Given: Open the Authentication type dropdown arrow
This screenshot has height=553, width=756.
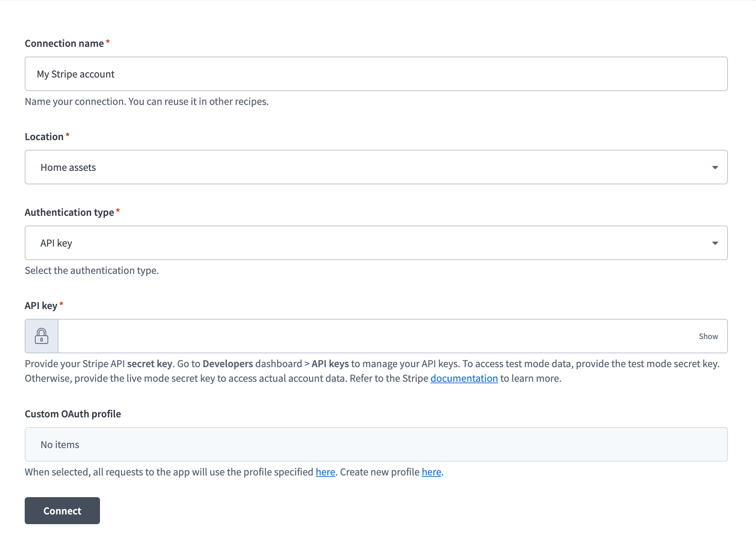Looking at the screenshot, I should (715, 243).
